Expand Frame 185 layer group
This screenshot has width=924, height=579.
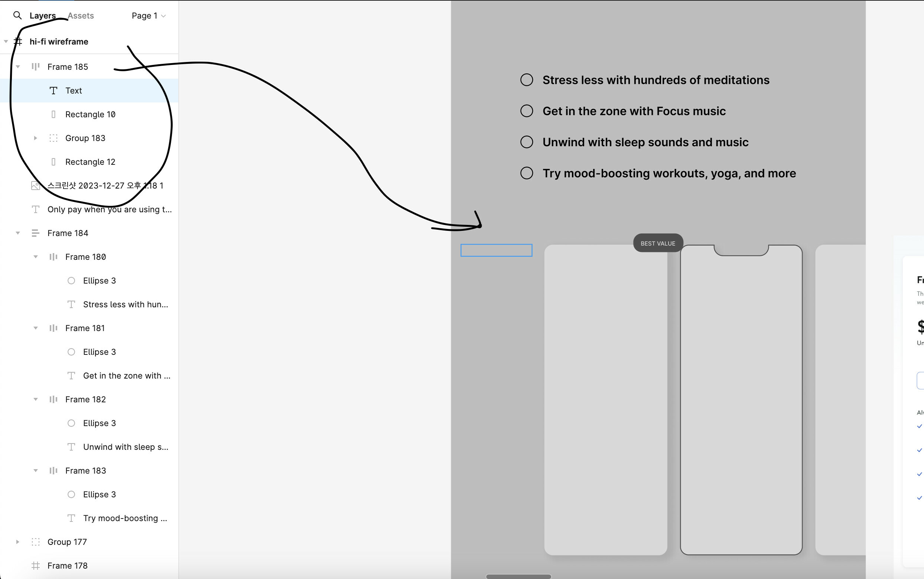coord(17,67)
